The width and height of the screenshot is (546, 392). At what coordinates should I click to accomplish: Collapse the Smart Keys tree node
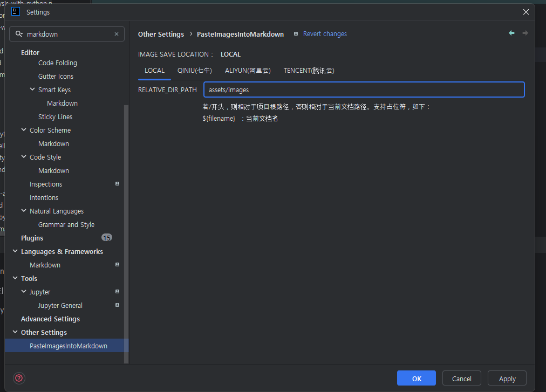[x=32, y=90]
